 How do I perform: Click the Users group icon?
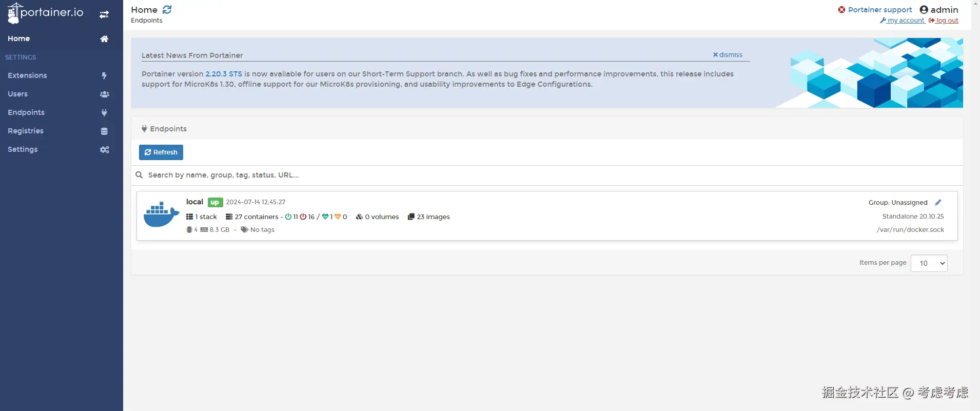[x=104, y=94]
